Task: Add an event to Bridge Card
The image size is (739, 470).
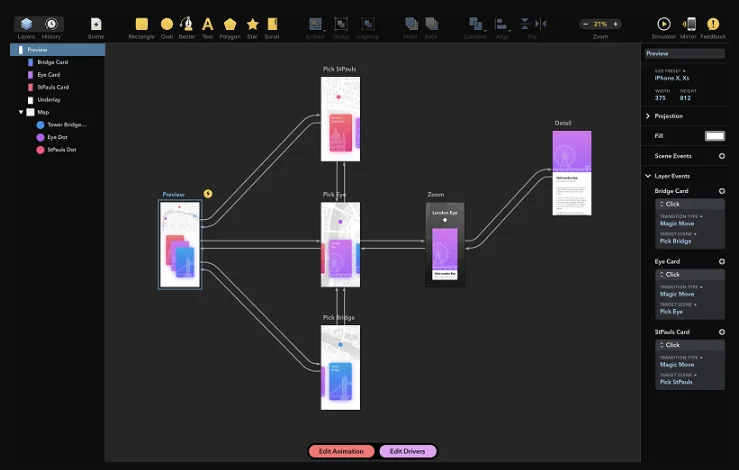Action: (722, 191)
